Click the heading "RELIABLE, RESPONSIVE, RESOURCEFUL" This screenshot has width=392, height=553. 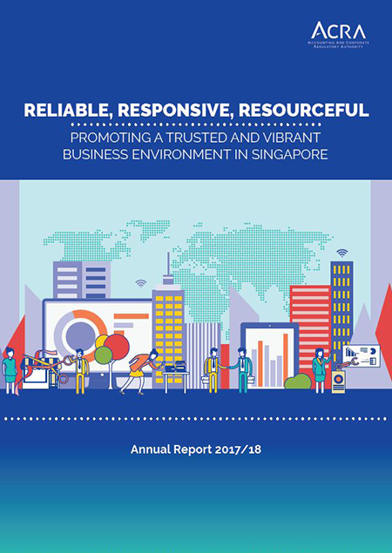[x=196, y=110]
